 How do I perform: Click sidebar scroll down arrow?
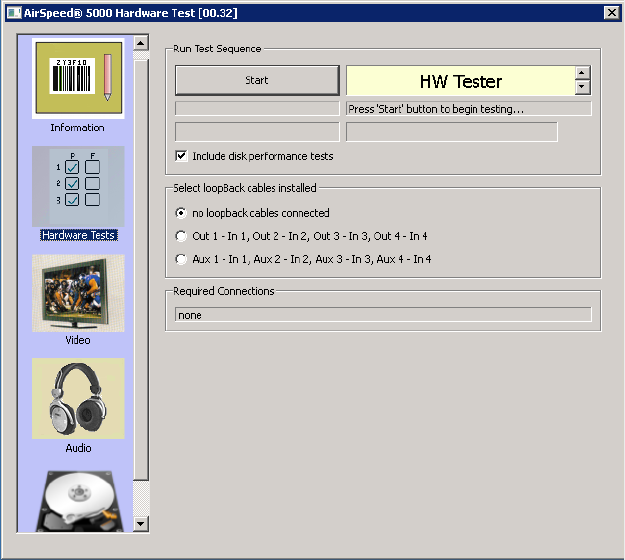click(141, 524)
